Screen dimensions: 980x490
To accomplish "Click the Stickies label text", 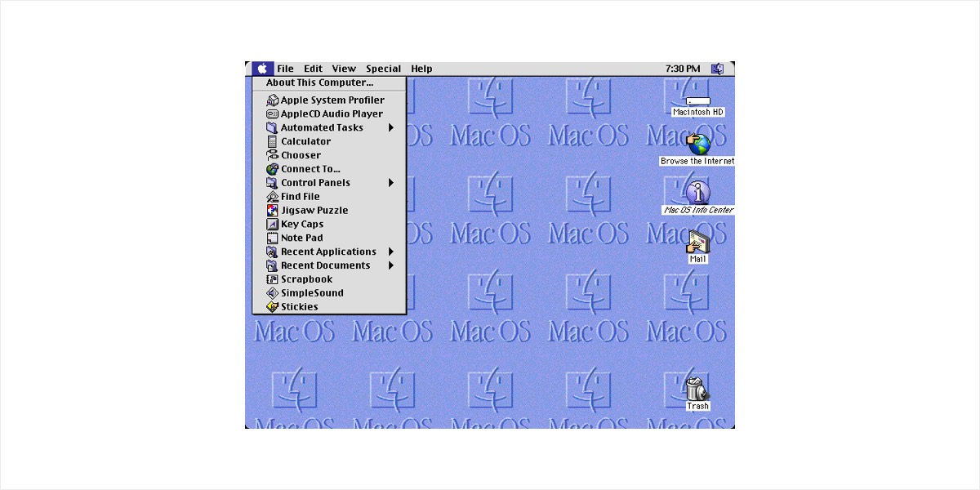I will coord(300,307).
